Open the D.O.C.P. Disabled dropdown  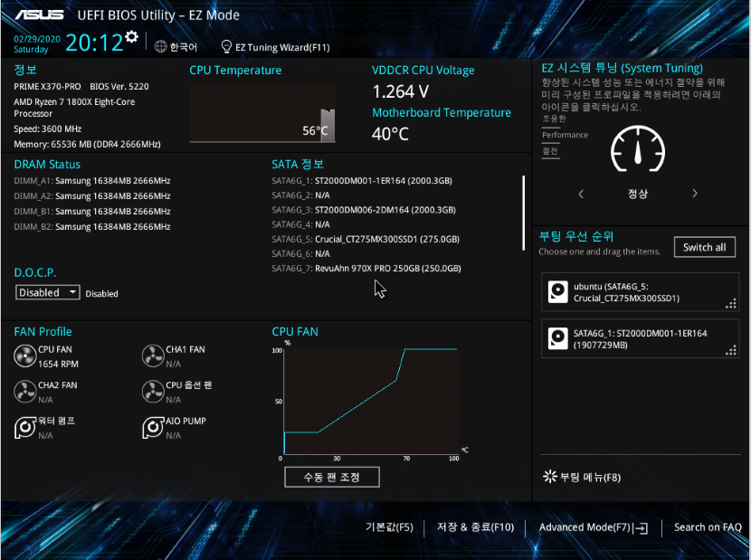pos(47,292)
